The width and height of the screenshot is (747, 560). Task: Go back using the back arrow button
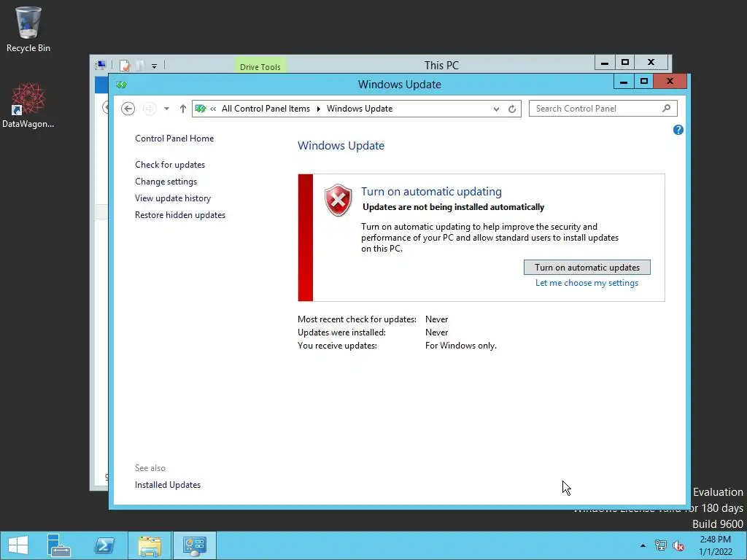pos(128,109)
